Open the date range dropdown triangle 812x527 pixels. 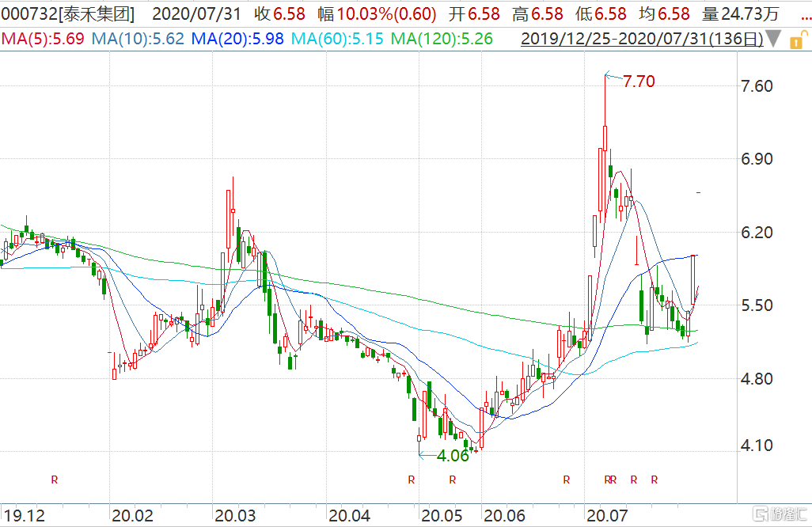click(x=773, y=39)
